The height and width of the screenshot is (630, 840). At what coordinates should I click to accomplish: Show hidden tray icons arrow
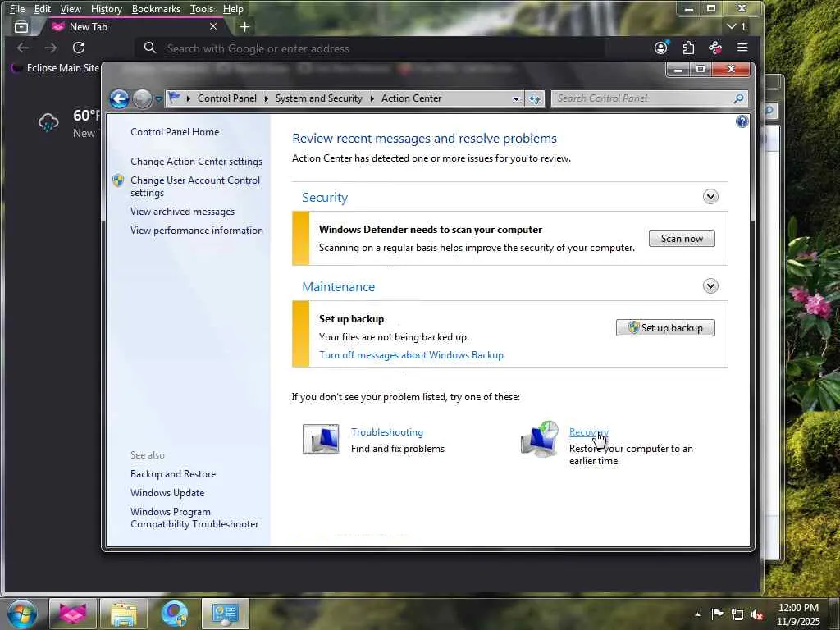[x=697, y=614]
